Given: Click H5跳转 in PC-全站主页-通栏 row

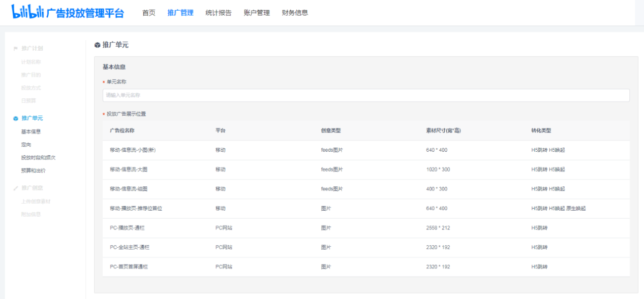Looking at the screenshot, I should [x=539, y=247].
